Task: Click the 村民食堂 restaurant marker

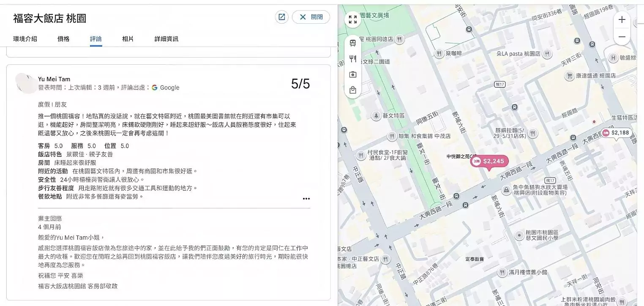Action: tap(361, 155)
